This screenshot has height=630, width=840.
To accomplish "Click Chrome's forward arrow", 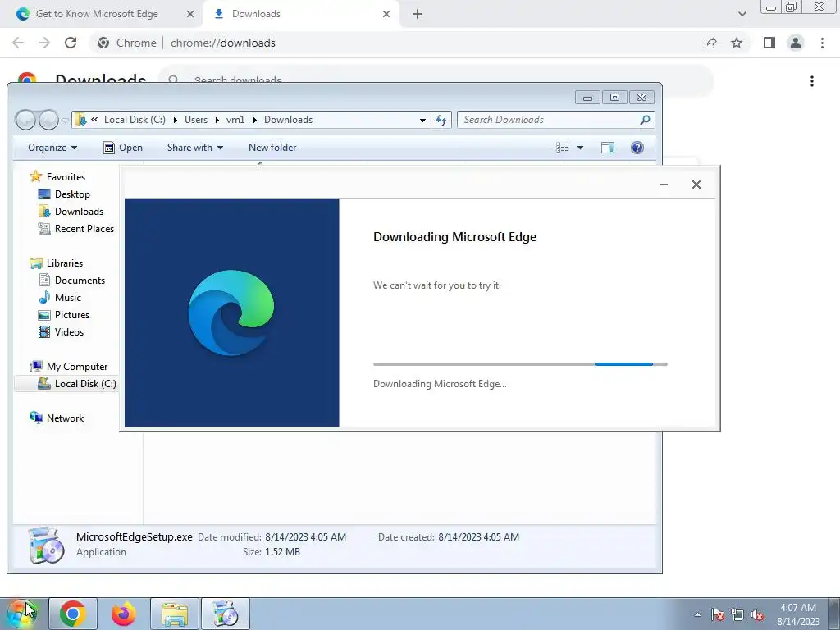I will click(x=44, y=43).
